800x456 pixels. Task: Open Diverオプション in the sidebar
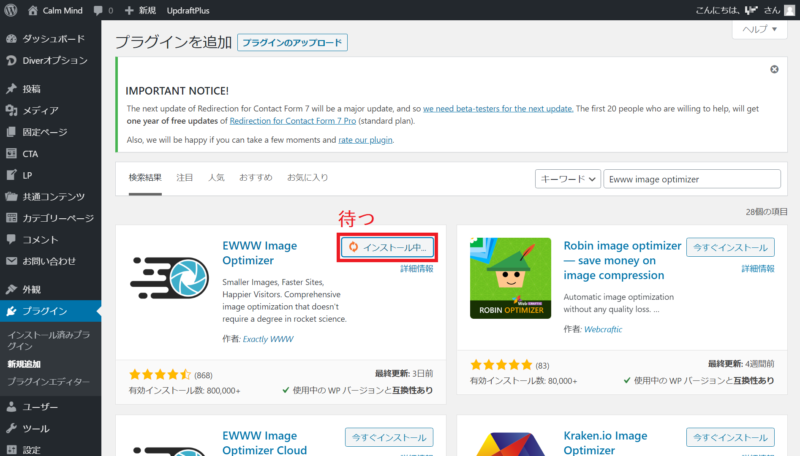click(x=51, y=60)
